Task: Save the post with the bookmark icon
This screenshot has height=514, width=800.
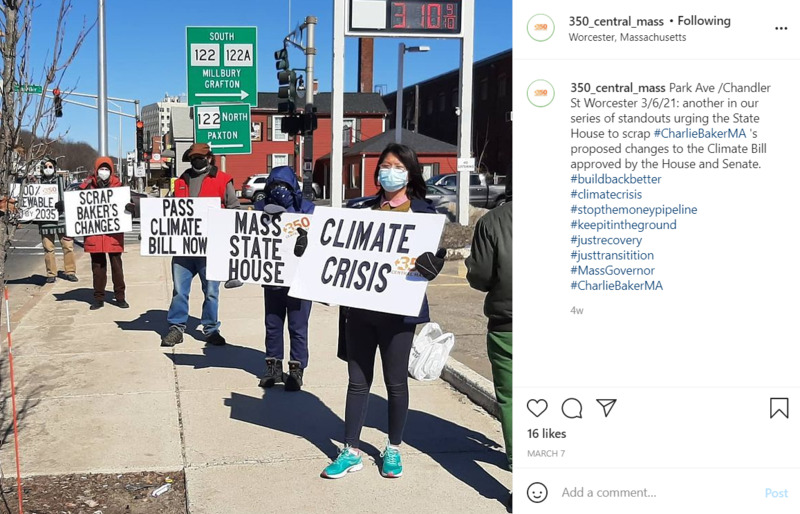Action: pos(779,408)
